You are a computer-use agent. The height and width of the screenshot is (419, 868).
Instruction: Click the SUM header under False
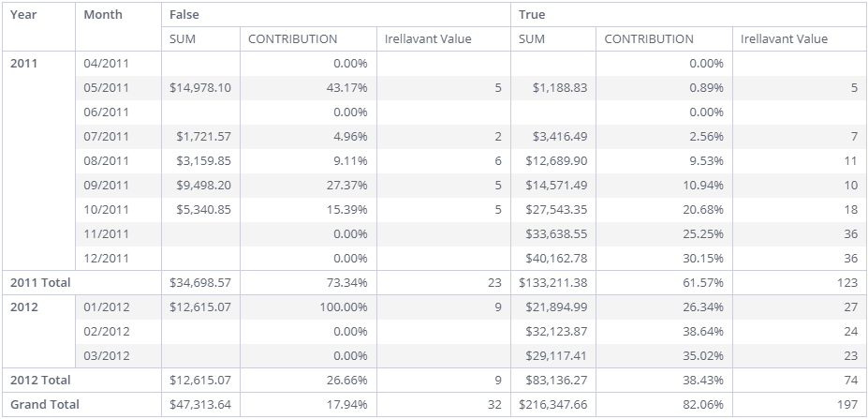[182, 39]
